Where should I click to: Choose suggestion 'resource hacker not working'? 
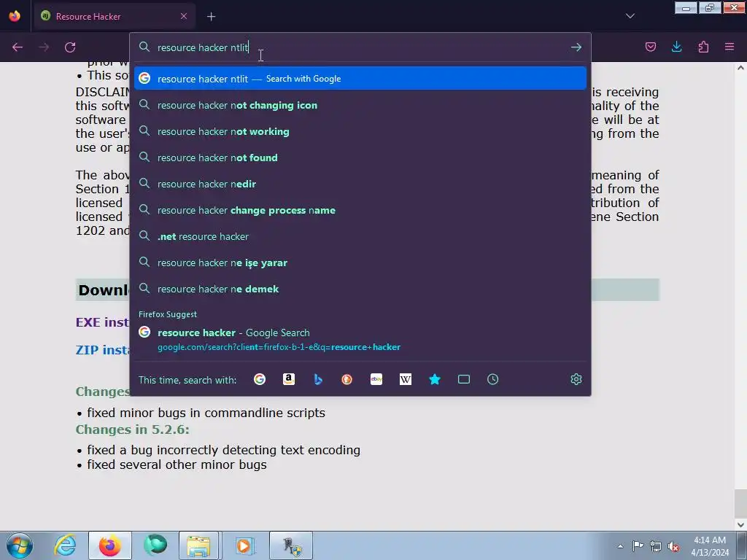pos(360,131)
